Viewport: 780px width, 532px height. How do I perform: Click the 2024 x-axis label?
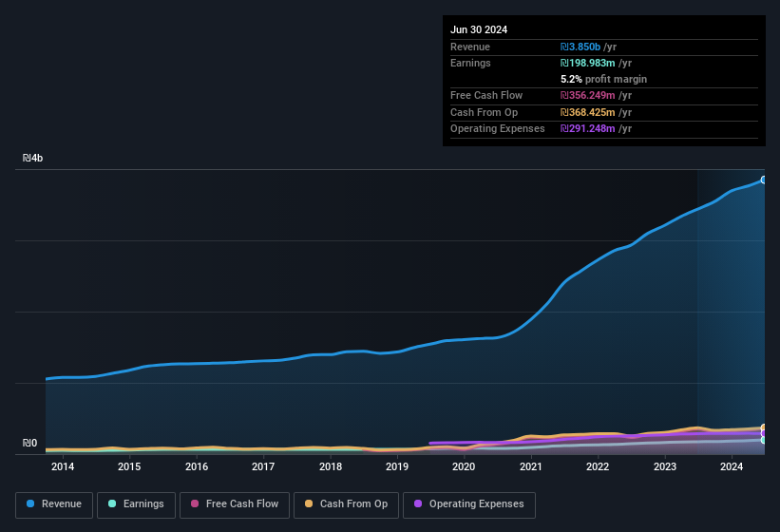(x=732, y=466)
